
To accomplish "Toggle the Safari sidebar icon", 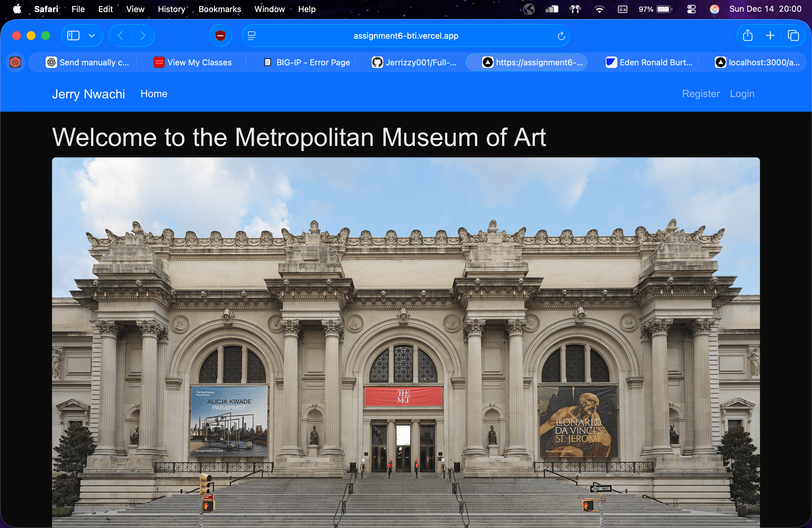I will pyautogui.click(x=73, y=36).
